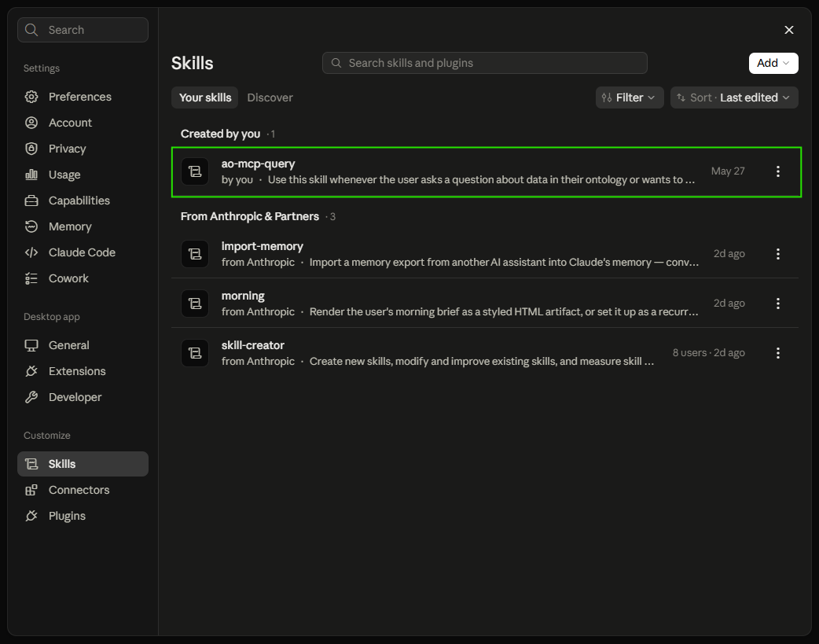Open the Preferences settings page
This screenshot has width=819, height=644.
click(83, 97)
